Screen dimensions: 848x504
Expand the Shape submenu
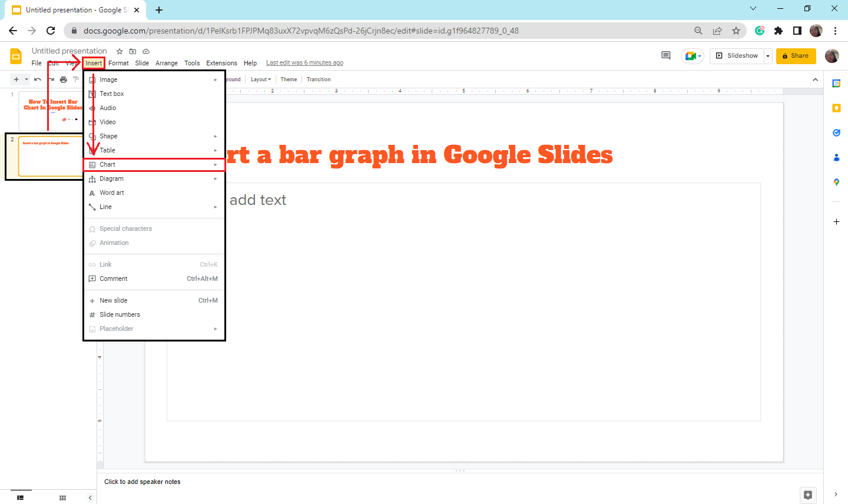click(x=154, y=136)
